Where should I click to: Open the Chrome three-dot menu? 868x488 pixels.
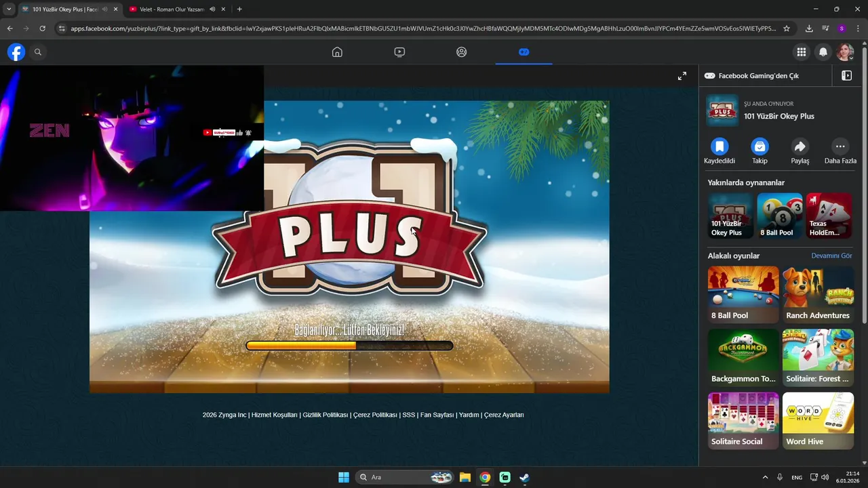858,28
